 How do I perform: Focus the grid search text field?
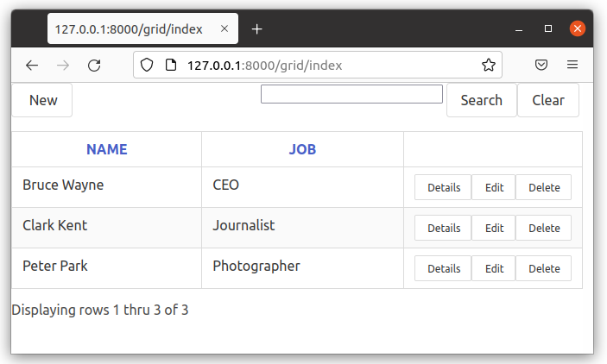[x=351, y=94]
